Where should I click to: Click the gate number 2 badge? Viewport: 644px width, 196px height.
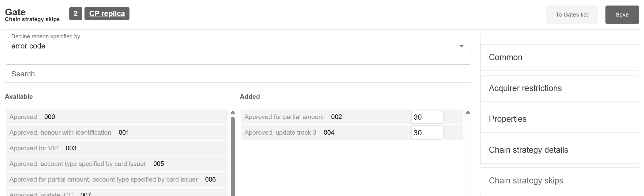[x=76, y=14]
